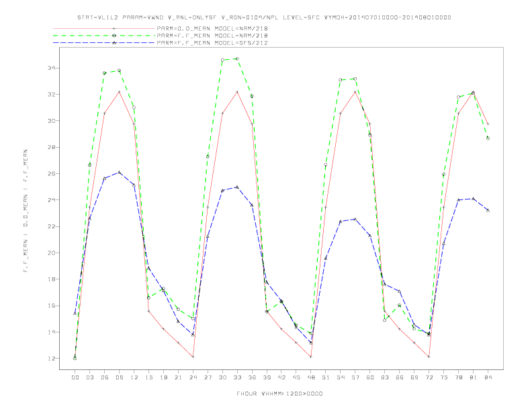Click x-axis tick label 45

(296, 377)
